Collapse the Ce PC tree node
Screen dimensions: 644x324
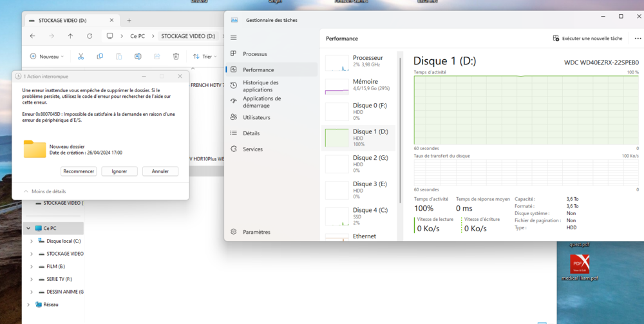pos(28,228)
